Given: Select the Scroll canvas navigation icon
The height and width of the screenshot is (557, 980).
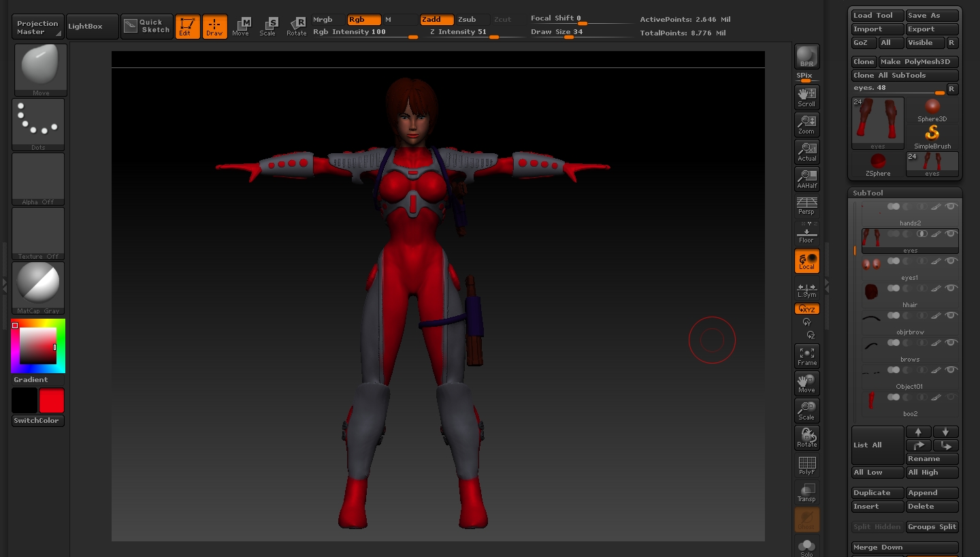Looking at the screenshot, I should (x=806, y=97).
